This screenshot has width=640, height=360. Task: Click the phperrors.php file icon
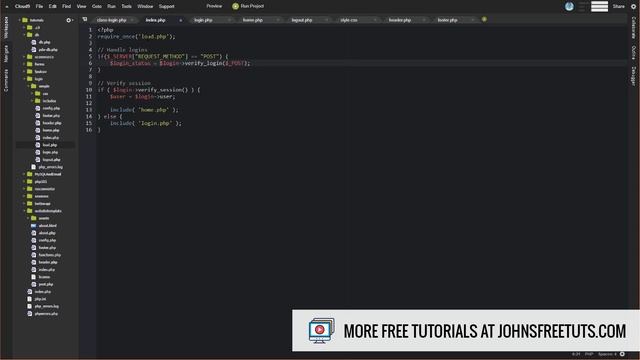point(29,313)
